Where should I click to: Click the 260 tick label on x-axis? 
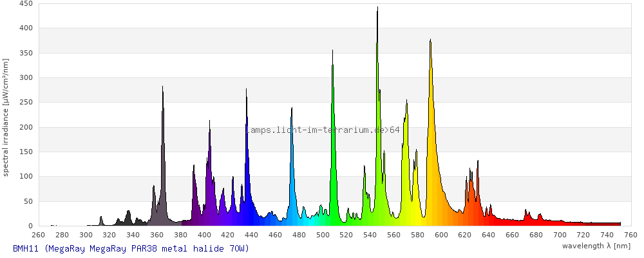38,234
